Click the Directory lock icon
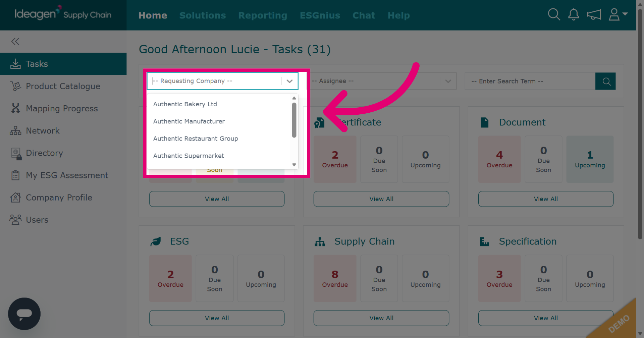 [16, 154]
